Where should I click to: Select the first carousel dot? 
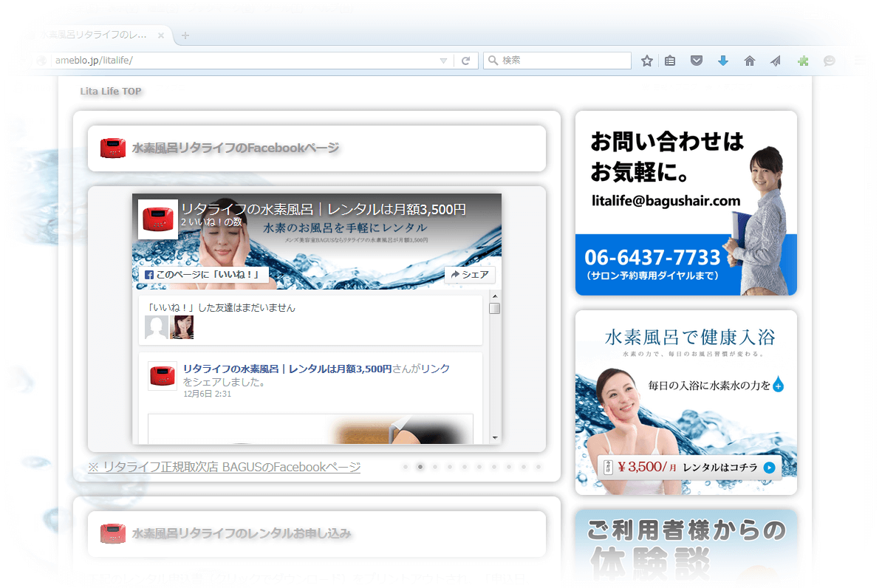(406, 466)
